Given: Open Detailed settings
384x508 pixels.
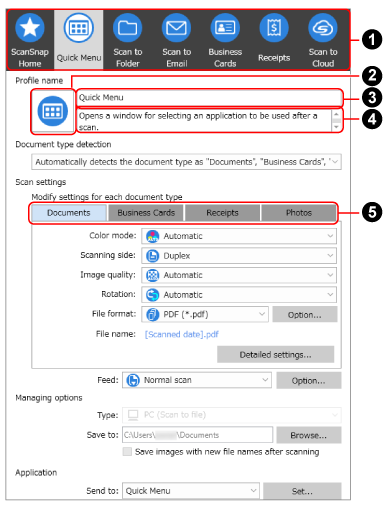Looking at the screenshot, I should click(275, 354).
